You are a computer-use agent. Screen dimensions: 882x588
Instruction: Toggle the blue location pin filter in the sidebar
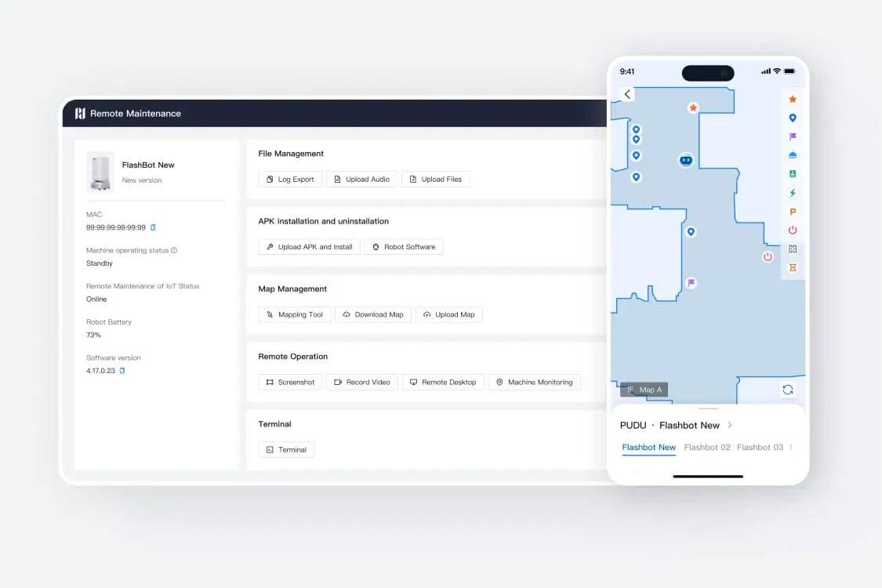point(793,118)
